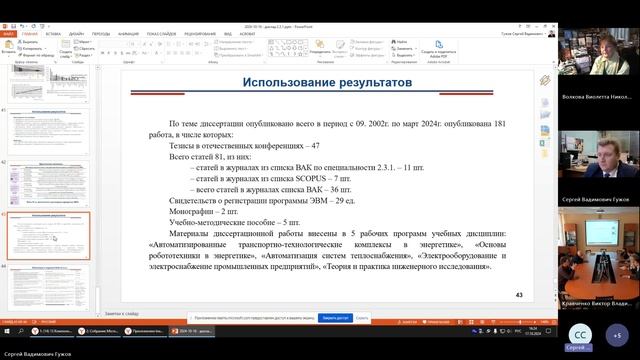Click Создать и поделиться Adobe PDF icon

point(439,49)
